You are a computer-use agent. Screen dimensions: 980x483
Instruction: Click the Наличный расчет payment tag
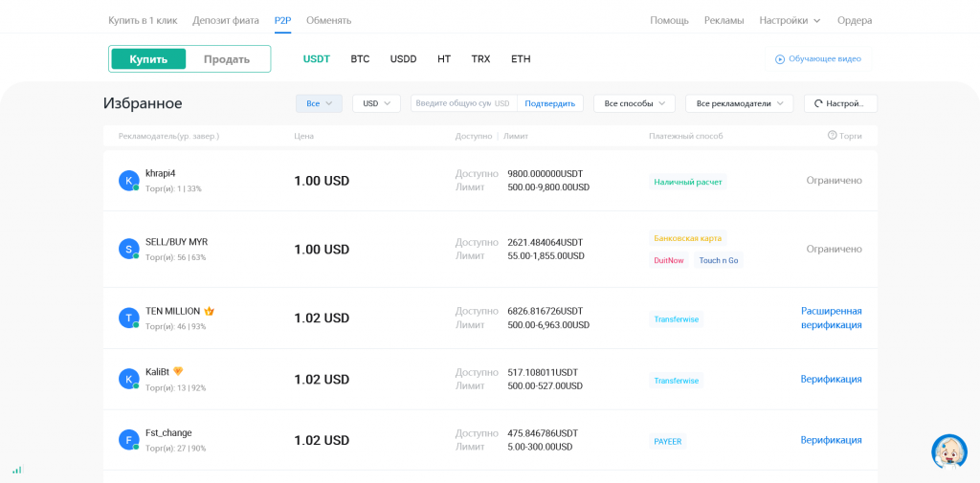click(687, 183)
